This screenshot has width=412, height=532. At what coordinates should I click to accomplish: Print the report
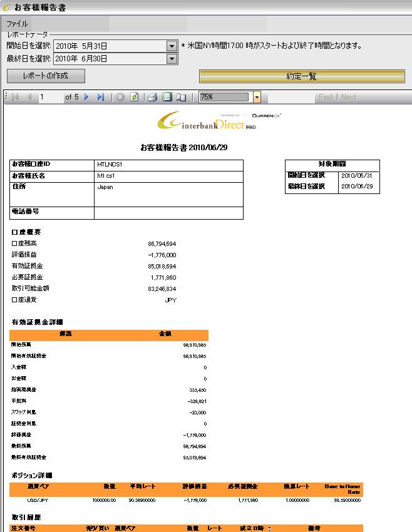click(x=152, y=97)
